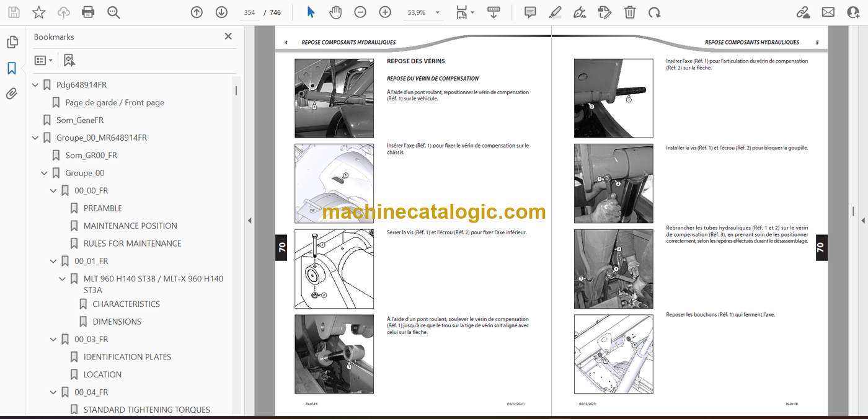The height and width of the screenshot is (419, 868).
Task: Open the bookmark options list menu
Action: pyautogui.click(x=43, y=60)
